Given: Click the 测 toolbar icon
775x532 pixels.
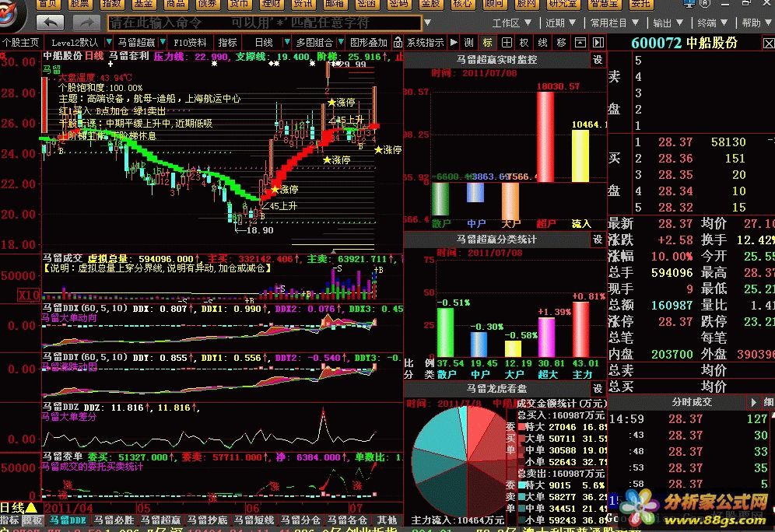Looking at the screenshot, I should coord(469,43).
